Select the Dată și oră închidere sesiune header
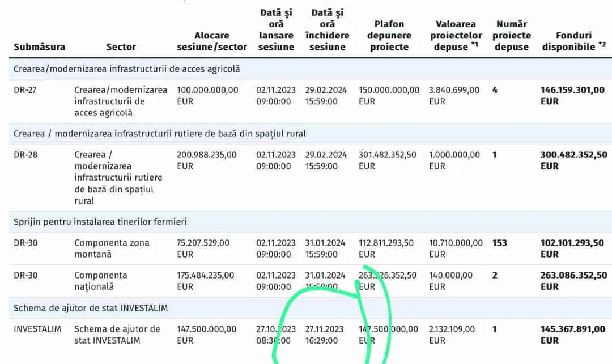The height and width of the screenshot is (364, 612). pos(327,30)
